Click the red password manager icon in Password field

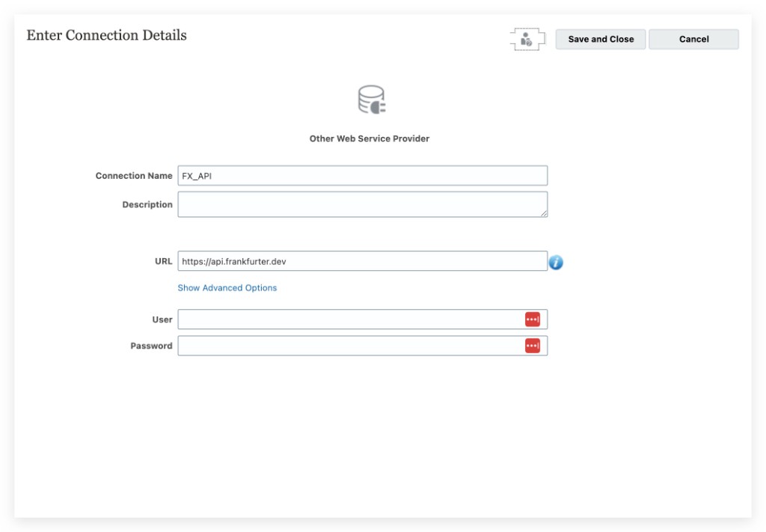pos(533,346)
